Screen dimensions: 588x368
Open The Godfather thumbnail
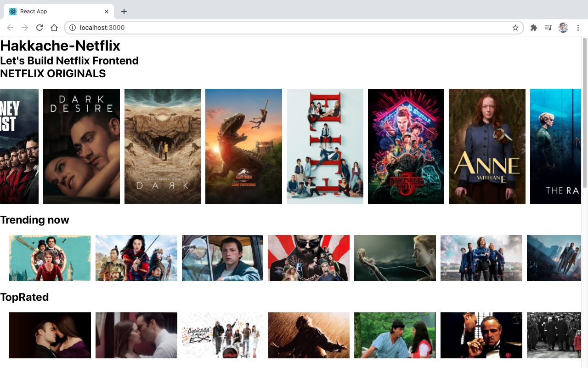click(481, 335)
